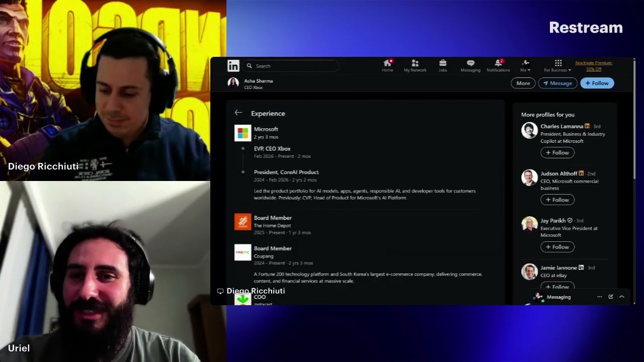Screen dimensions: 644x362
Task: Open The Home Depot company logo
Action: tap(243, 222)
